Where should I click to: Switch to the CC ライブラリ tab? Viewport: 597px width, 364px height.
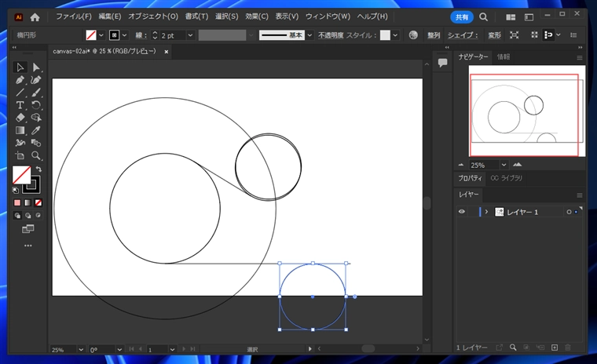tap(506, 178)
